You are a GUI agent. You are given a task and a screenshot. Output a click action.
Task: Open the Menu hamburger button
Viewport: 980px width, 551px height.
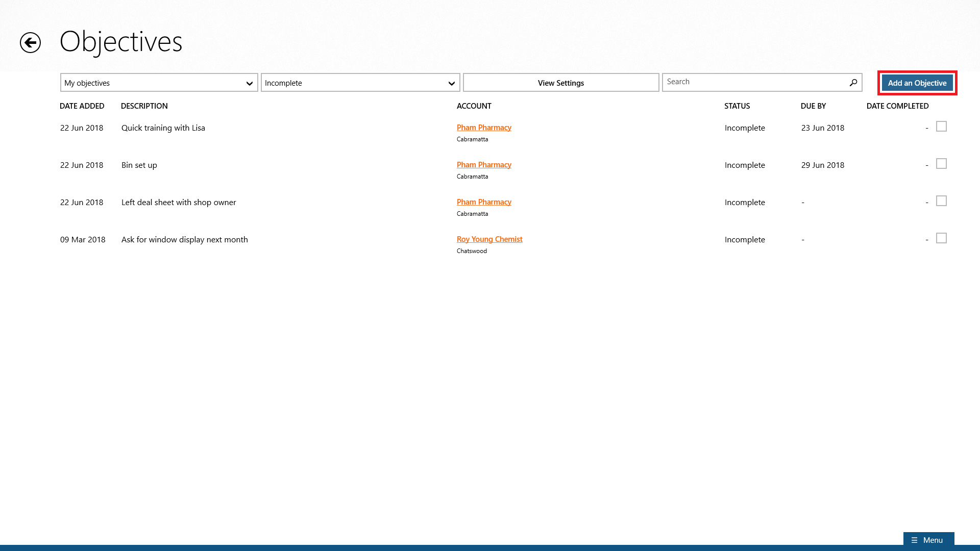tap(928, 540)
